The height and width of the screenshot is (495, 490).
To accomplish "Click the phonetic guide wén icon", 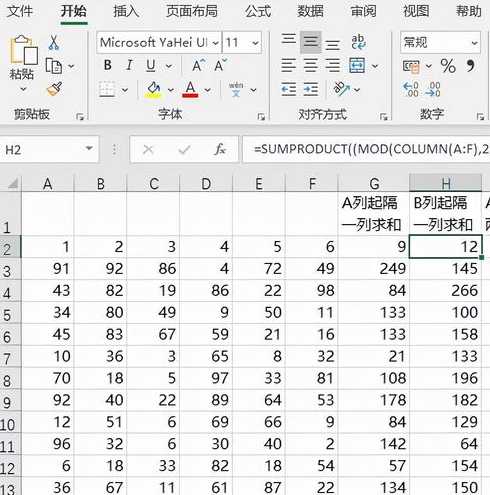I will coord(236,89).
